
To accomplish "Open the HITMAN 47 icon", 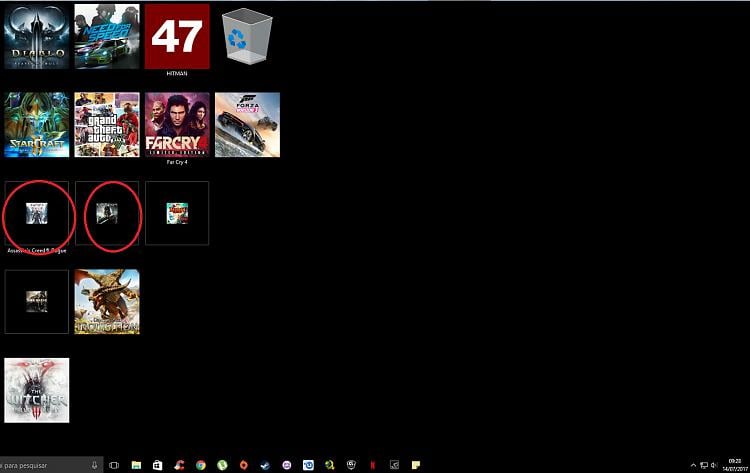I will point(177,36).
